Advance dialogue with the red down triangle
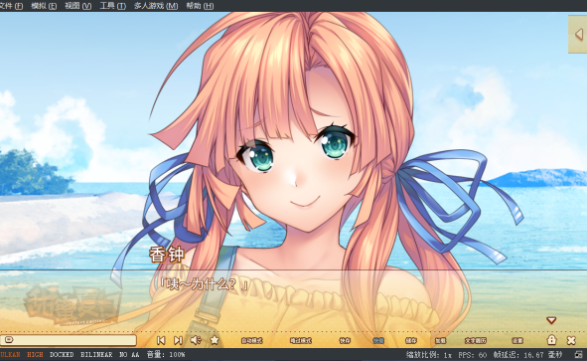The width and height of the screenshot is (587, 361). [551, 320]
